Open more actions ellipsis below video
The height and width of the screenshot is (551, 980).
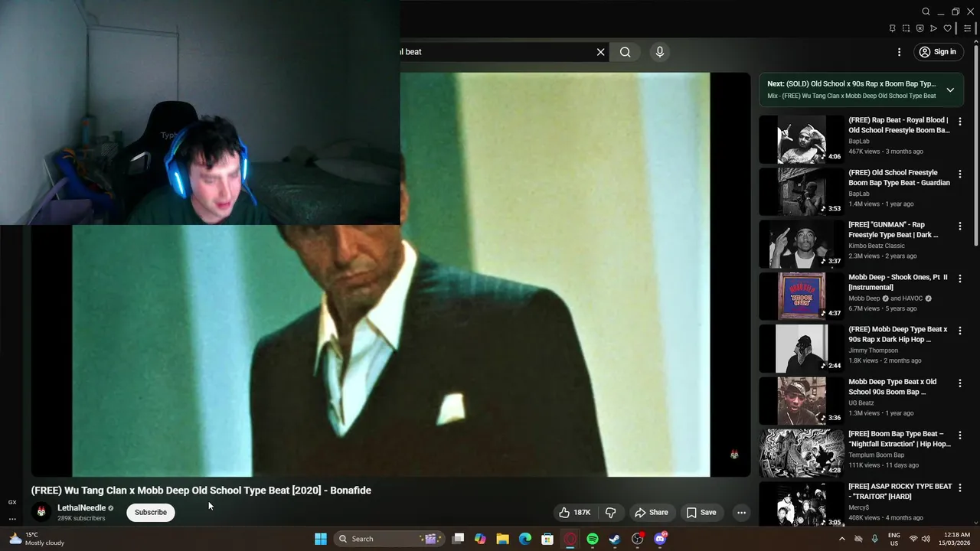click(741, 513)
